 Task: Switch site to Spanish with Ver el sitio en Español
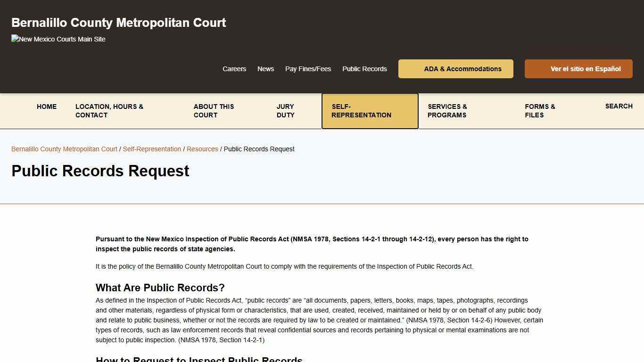pos(578,69)
